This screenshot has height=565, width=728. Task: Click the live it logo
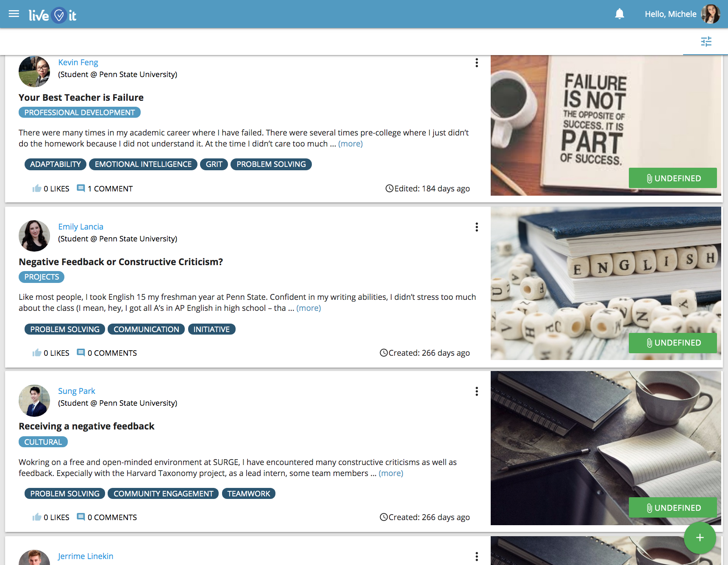53,15
